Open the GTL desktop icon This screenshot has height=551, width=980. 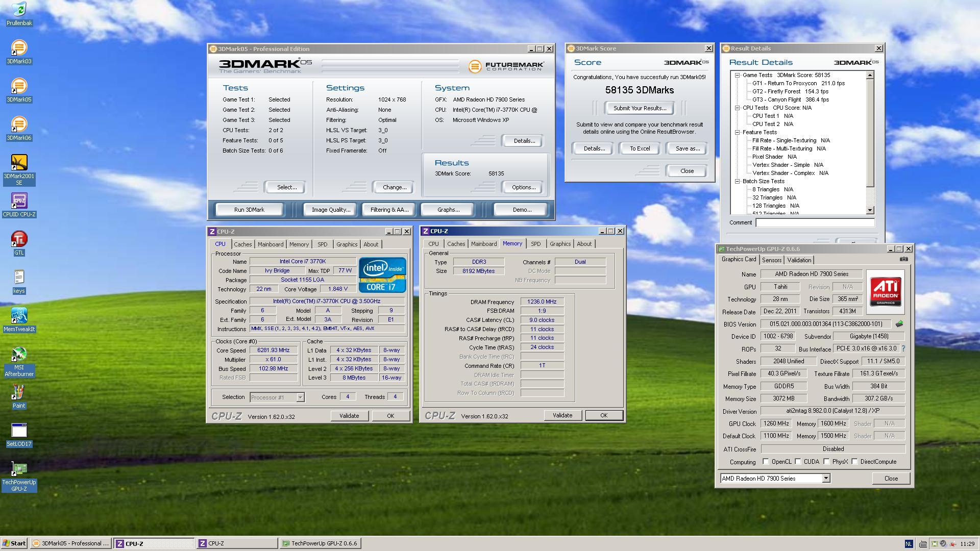coord(19,243)
